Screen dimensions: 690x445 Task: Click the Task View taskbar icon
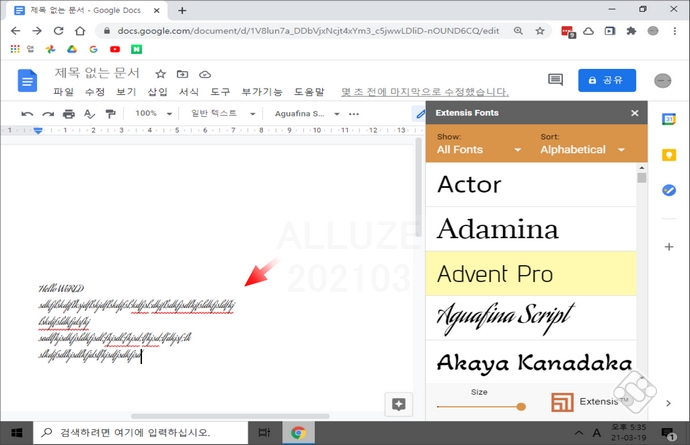(x=264, y=433)
